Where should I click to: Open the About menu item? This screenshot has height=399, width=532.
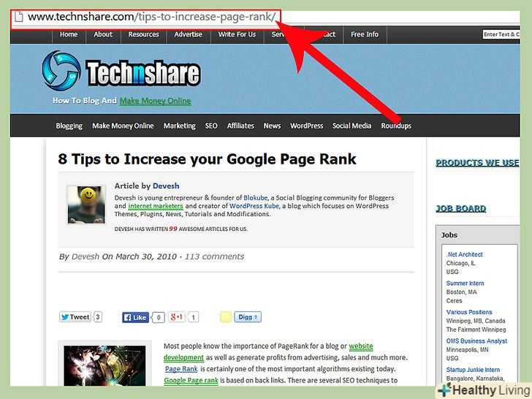click(103, 34)
